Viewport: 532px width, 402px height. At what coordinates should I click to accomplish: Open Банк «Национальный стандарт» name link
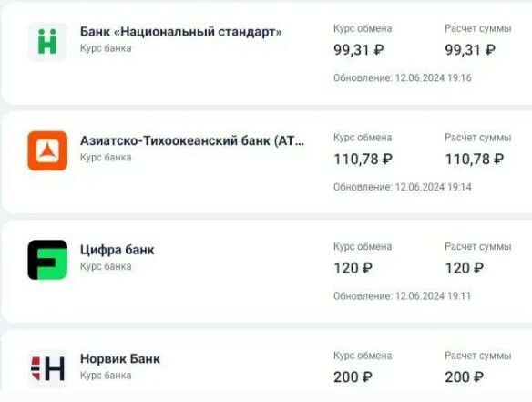point(181,32)
